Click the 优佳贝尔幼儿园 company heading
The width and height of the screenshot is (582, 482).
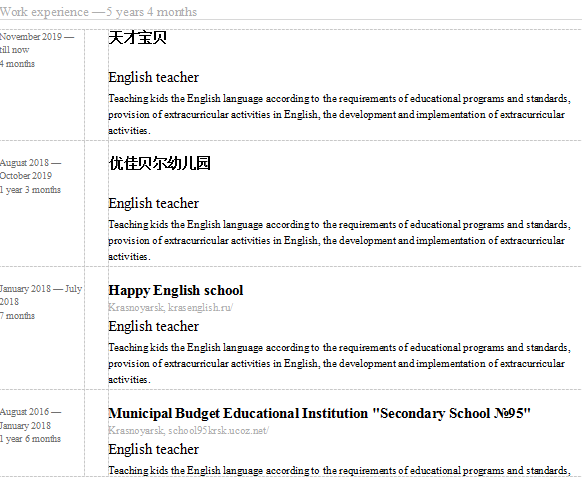click(160, 163)
